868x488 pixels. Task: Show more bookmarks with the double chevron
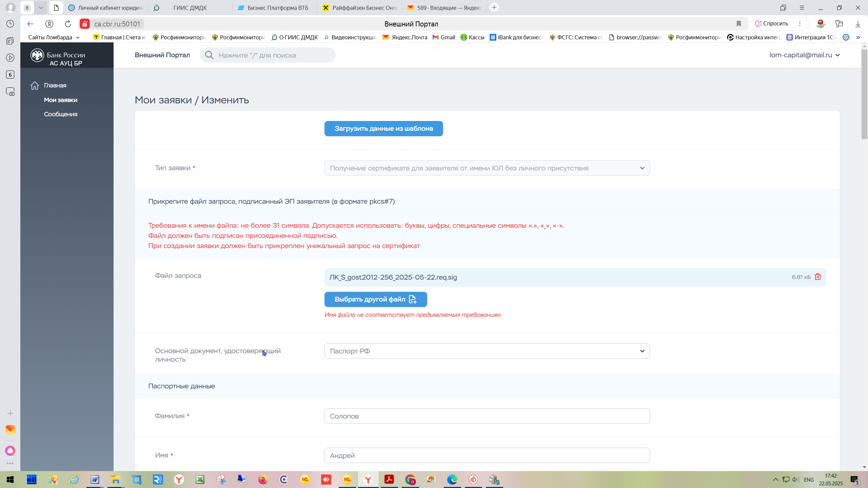coord(858,37)
